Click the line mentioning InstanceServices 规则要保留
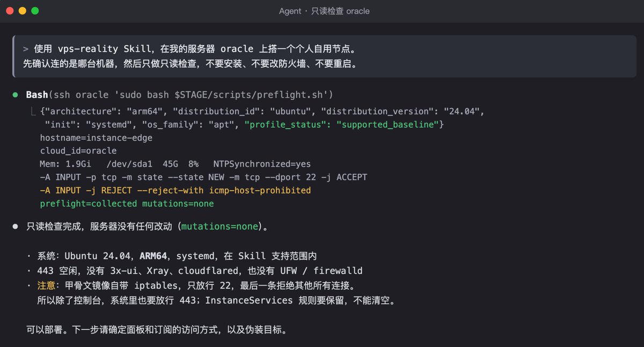The image size is (644, 347). pos(216,300)
